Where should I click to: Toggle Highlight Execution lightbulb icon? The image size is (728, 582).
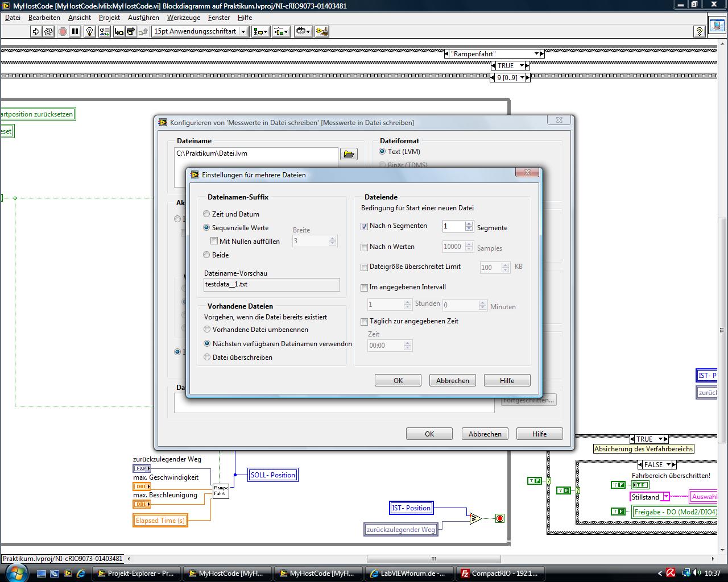point(89,32)
